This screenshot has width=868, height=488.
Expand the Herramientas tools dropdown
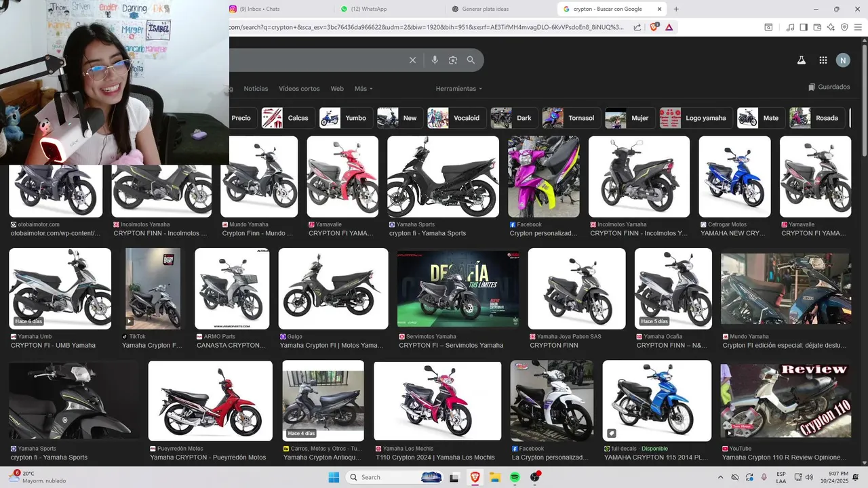(459, 89)
